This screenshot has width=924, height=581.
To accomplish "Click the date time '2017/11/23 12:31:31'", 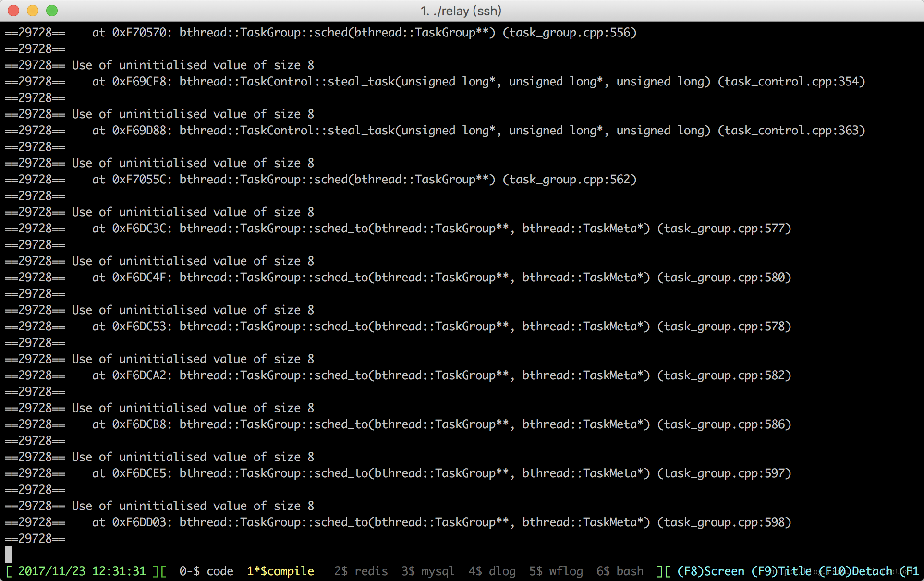I will click(x=82, y=571).
